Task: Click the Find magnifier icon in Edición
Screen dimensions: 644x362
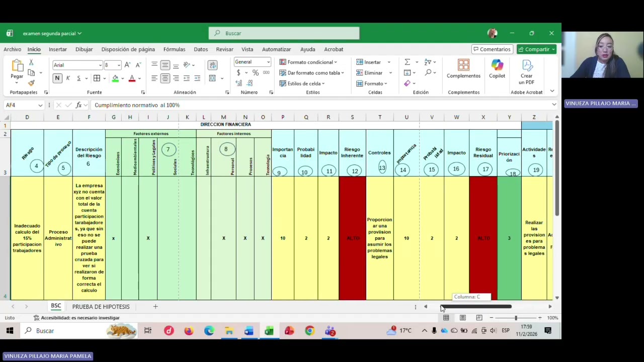Action: click(428, 73)
